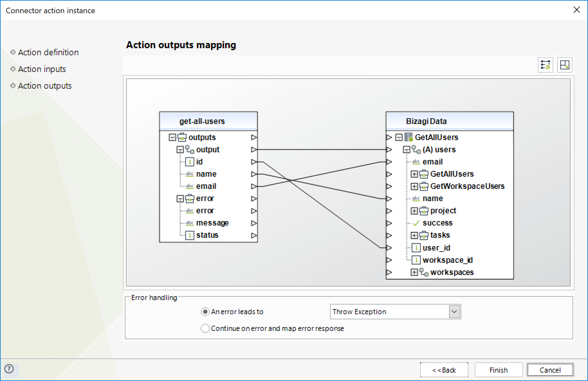
Task: Click the project entity briefcase icon
Action: 424,211
